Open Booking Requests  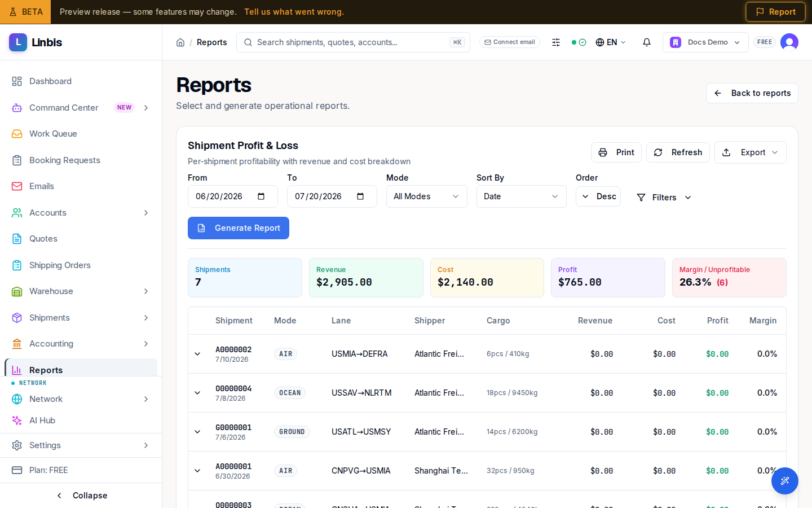pyautogui.click(x=81, y=160)
